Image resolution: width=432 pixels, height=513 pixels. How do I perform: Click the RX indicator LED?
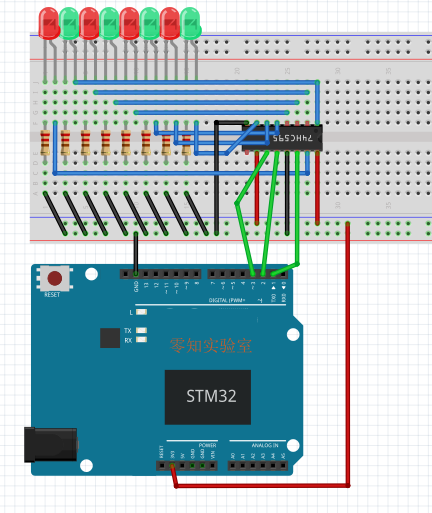[142, 340]
